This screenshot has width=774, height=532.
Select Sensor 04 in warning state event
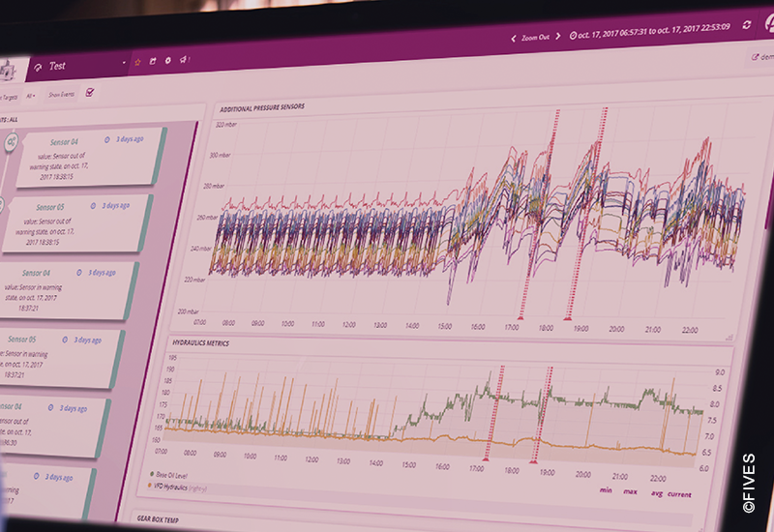(64, 290)
